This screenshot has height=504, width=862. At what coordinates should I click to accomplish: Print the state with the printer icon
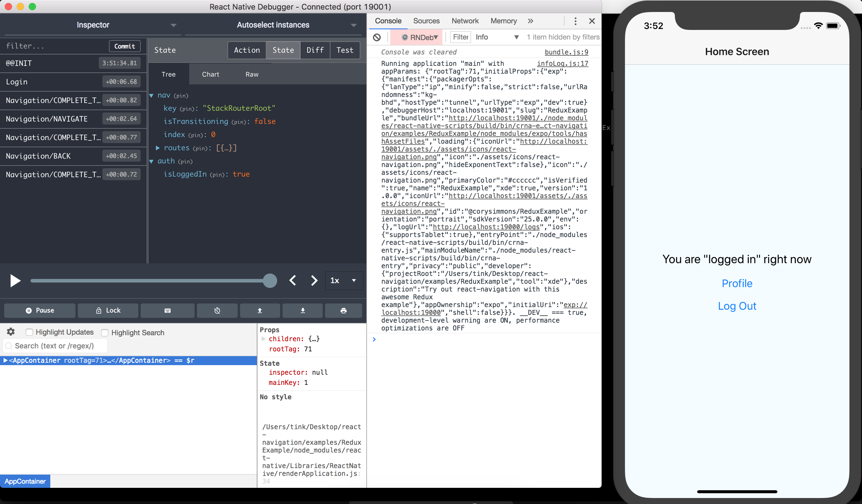coord(343,310)
